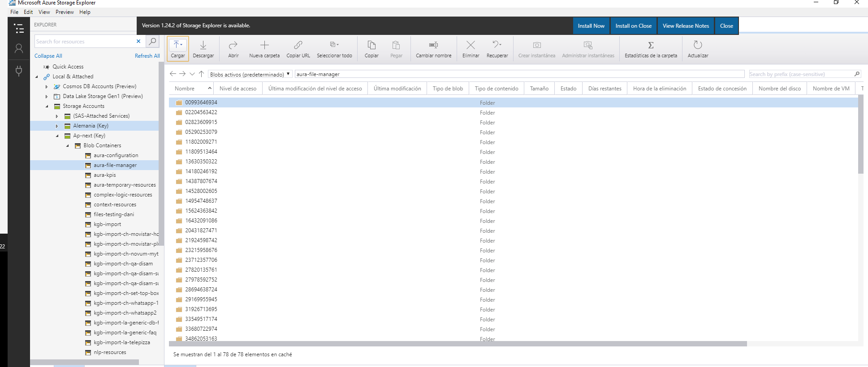The width and height of the screenshot is (868, 367).
Task: Select the aura-configuration container
Action: pos(116,155)
